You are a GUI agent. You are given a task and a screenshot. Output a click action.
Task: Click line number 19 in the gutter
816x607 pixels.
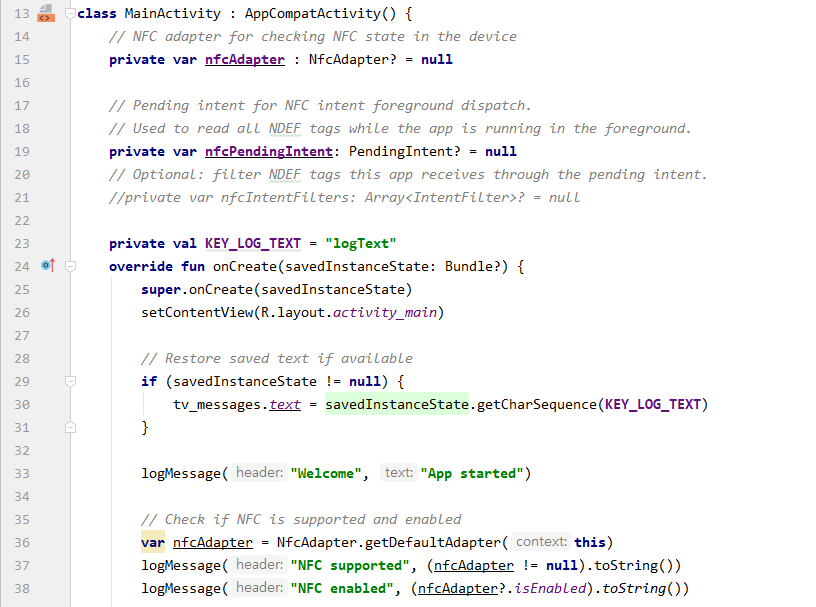pyautogui.click(x=22, y=151)
